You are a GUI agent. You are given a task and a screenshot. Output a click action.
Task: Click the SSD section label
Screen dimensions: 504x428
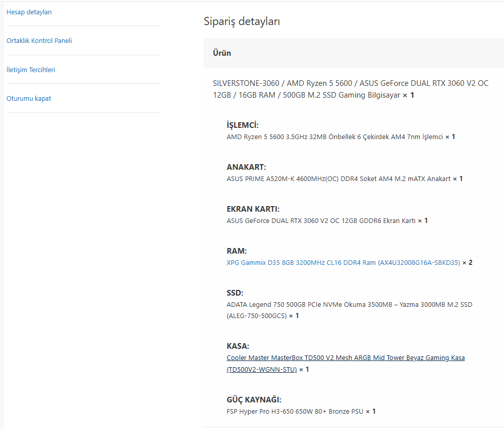click(235, 293)
